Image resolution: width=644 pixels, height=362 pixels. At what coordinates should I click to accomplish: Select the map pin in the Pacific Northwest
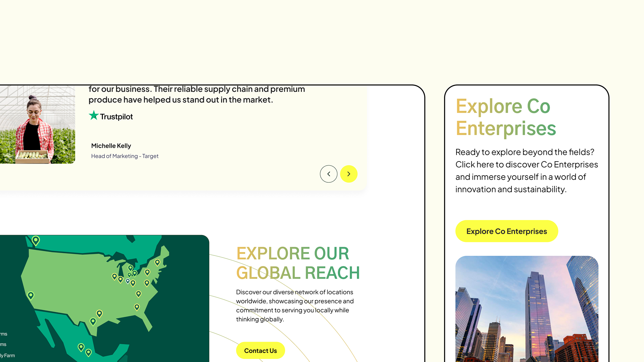[36, 241]
